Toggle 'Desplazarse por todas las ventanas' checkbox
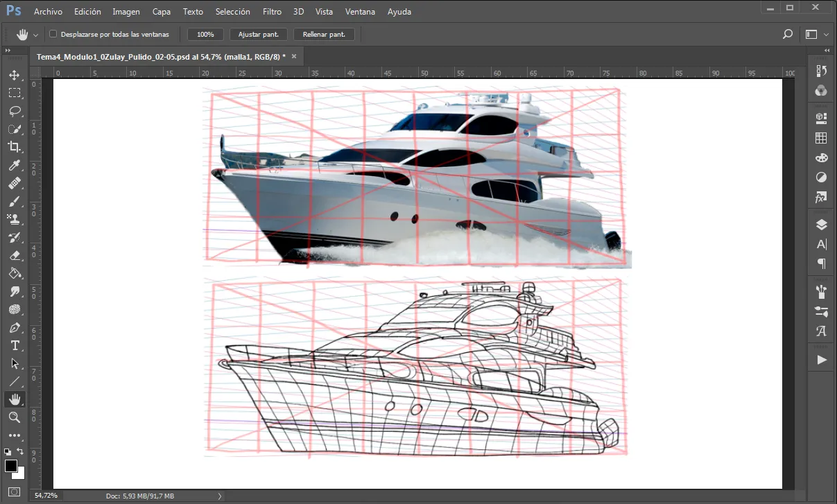 53,34
